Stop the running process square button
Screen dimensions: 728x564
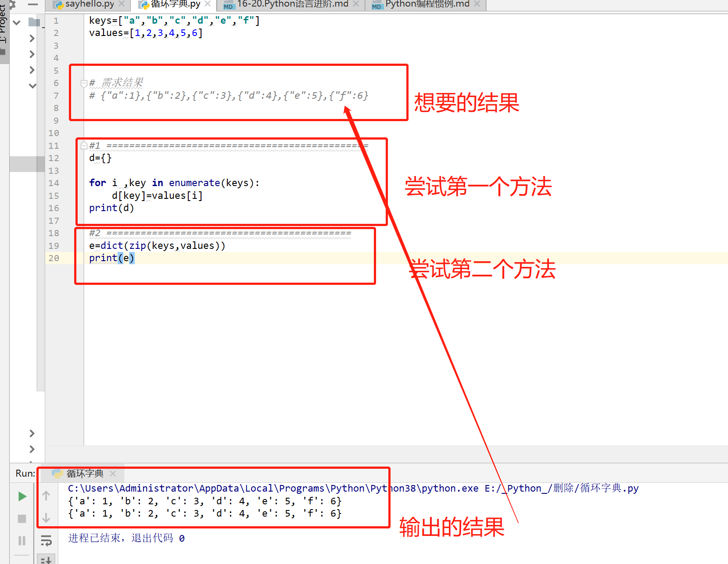coord(22,519)
